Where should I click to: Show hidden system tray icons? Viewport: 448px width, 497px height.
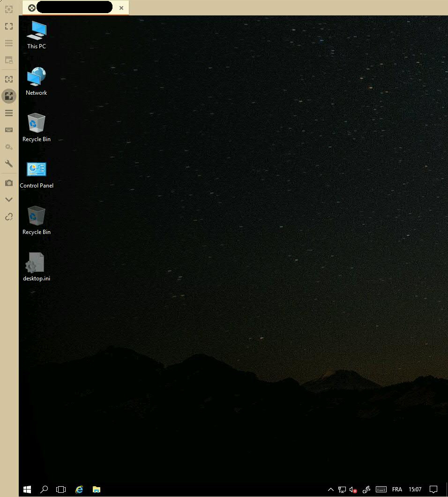pyautogui.click(x=330, y=489)
